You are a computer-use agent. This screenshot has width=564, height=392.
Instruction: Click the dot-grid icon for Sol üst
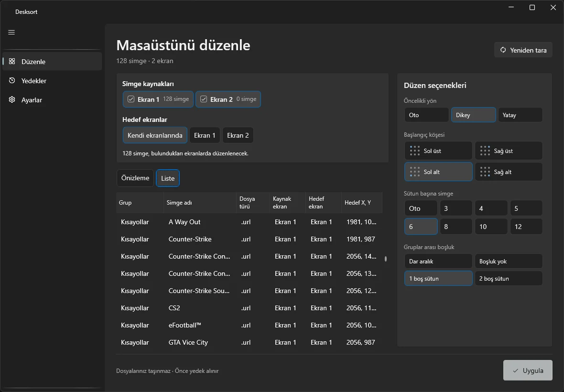pos(415,151)
